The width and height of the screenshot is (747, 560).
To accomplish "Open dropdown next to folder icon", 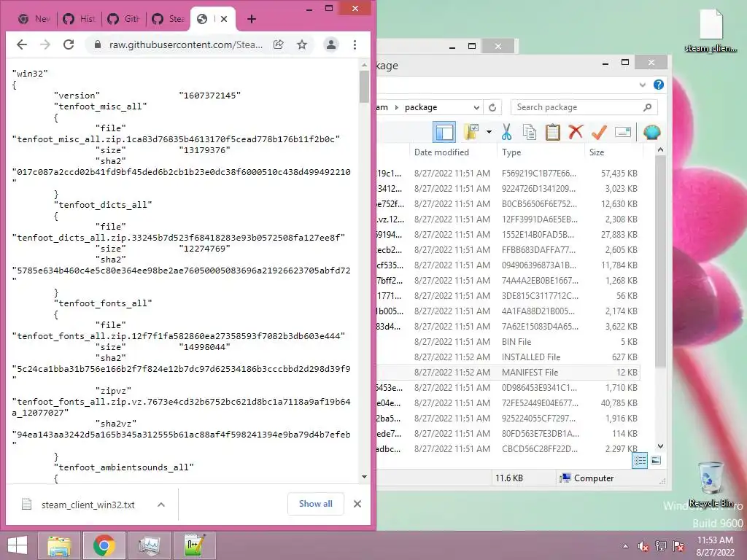I will [x=489, y=132].
